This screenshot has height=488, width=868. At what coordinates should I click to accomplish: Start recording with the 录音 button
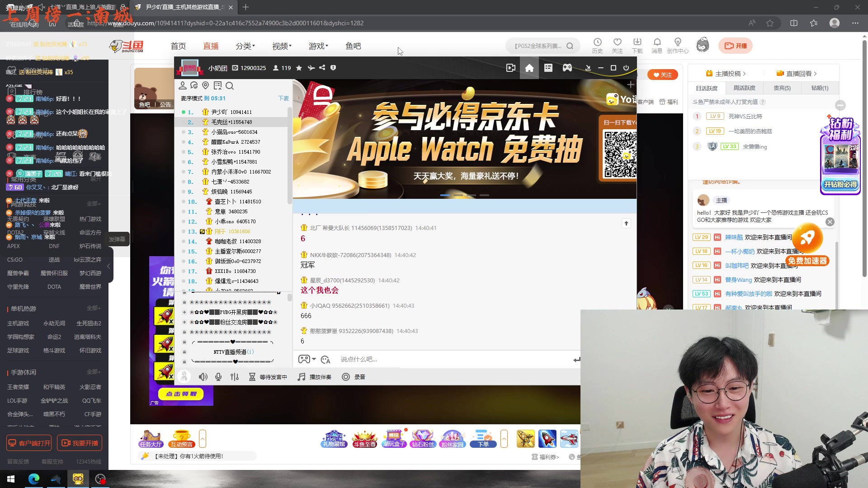pos(354,377)
